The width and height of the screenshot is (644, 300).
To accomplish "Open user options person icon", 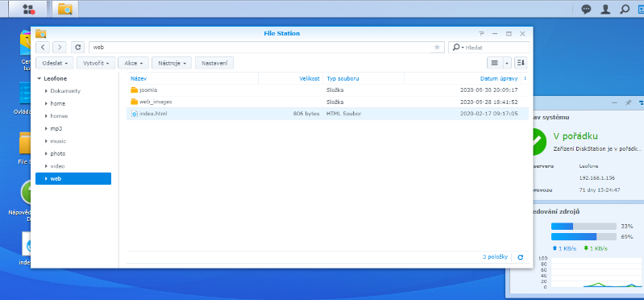I will point(605,9).
